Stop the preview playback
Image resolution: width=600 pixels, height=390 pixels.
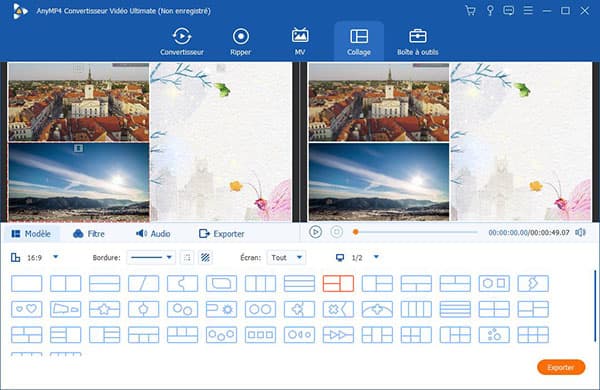tap(337, 232)
